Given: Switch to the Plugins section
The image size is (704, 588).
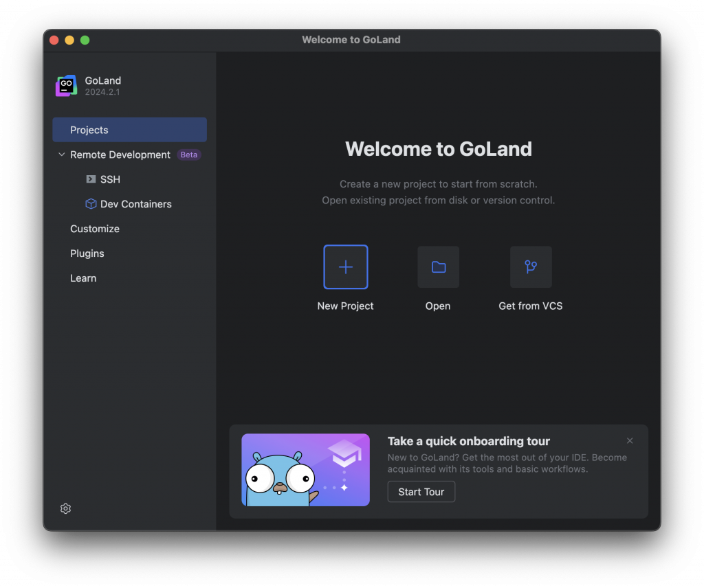Looking at the screenshot, I should pos(87,253).
